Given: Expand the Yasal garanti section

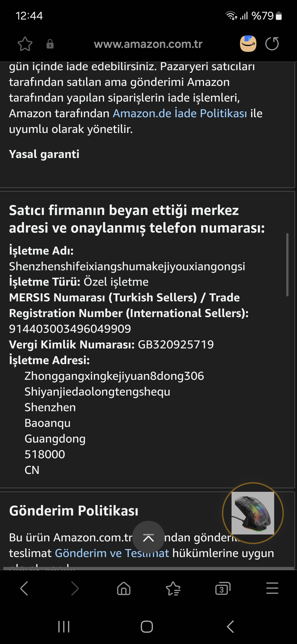Looking at the screenshot, I should pos(44,154).
